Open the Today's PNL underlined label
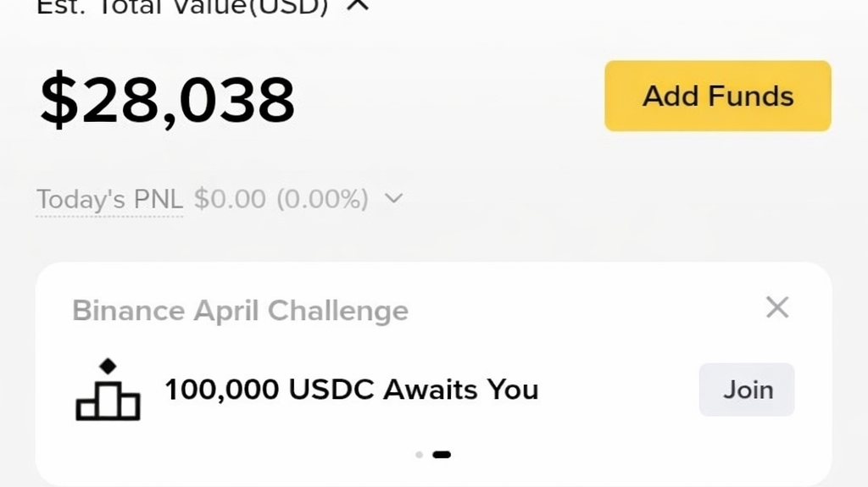Image resolution: width=868 pixels, height=487 pixels. pyautogui.click(x=109, y=200)
